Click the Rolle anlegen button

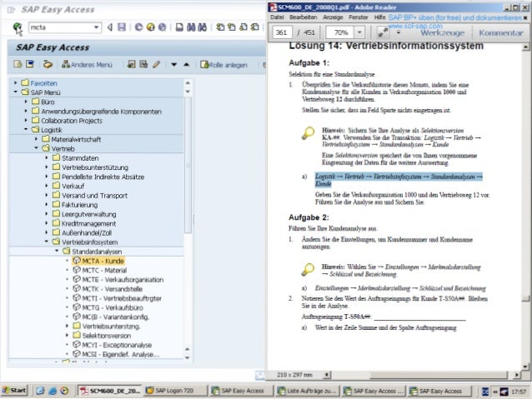pos(224,65)
